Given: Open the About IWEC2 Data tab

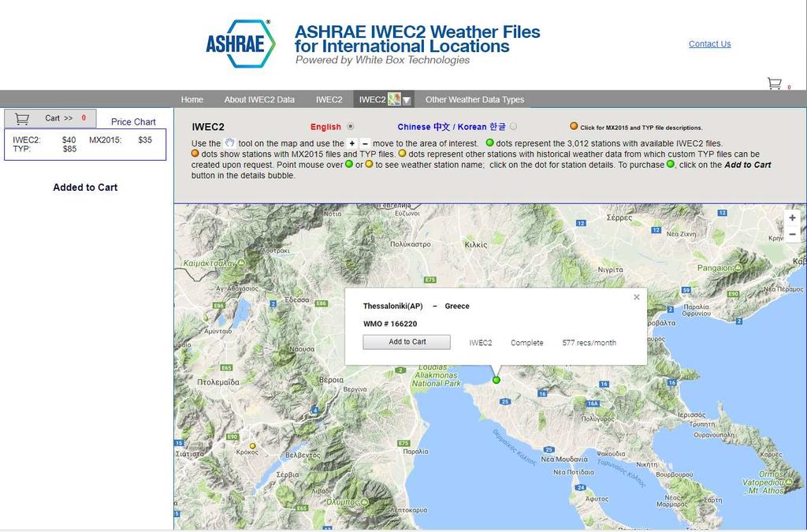Looking at the screenshot, I should (x=259, y=100).
